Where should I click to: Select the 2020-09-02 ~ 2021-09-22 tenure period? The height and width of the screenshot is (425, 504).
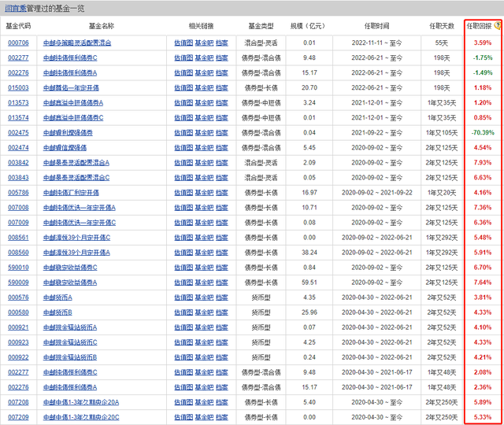click(x=376, y=193)
